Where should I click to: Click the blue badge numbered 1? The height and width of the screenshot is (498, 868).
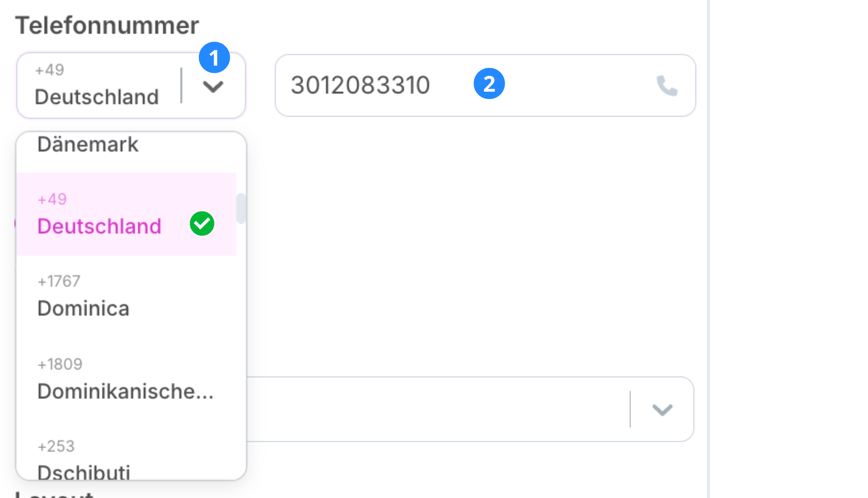coord(214,58)
